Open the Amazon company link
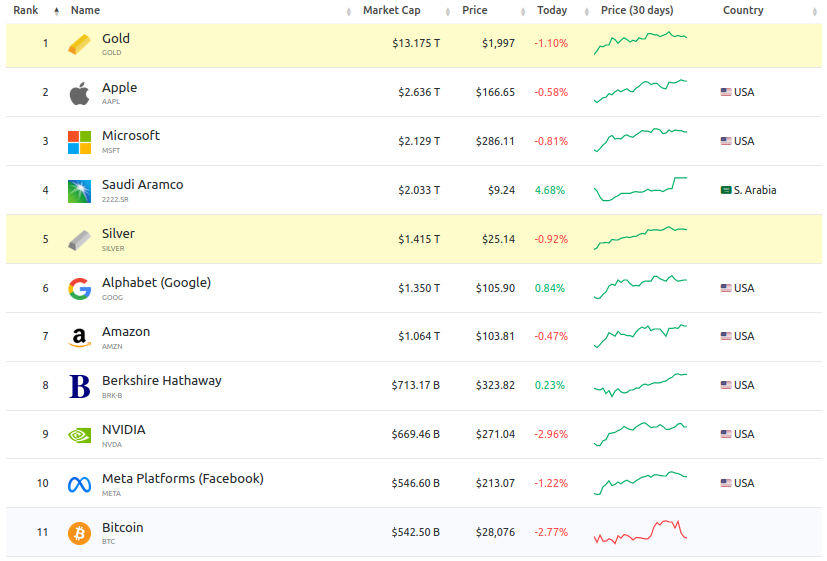Image resolution: width=827 pixels, height=561 pixels. coord(126,332)
